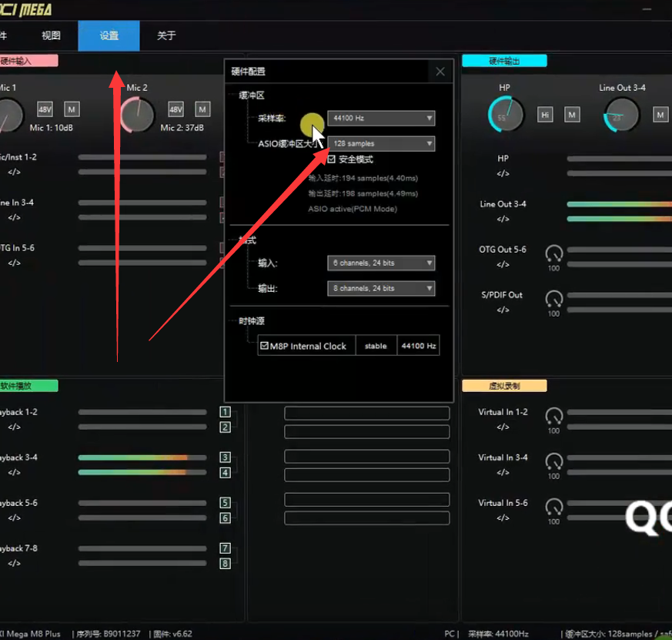Image resolution: width=672 pixels, height=640 pixels.
Task: Open the 关于 (About) menu
Action: point(166,35)
